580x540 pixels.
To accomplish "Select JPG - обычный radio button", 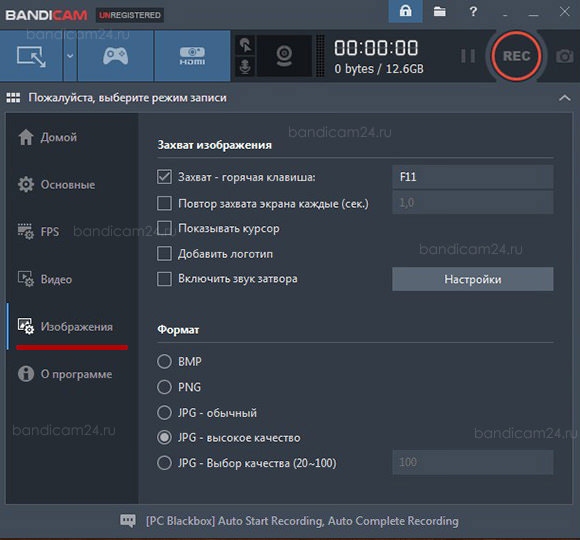I will pyautogui.click(x=164, y=412).
